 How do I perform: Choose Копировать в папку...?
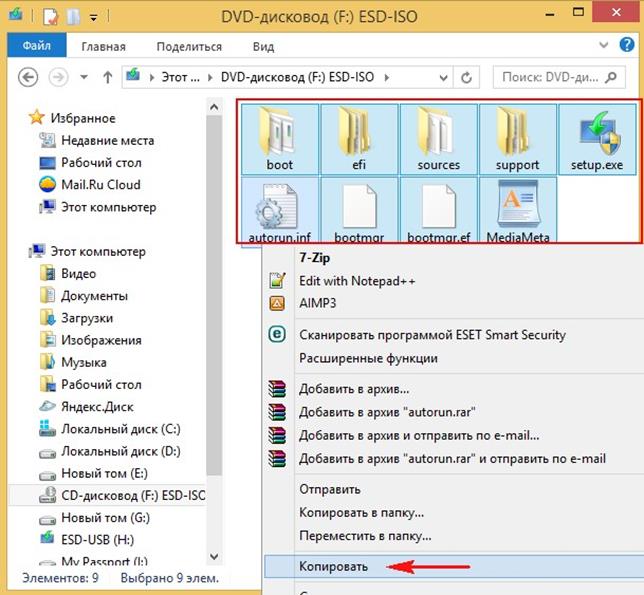(x=453, y=512)
